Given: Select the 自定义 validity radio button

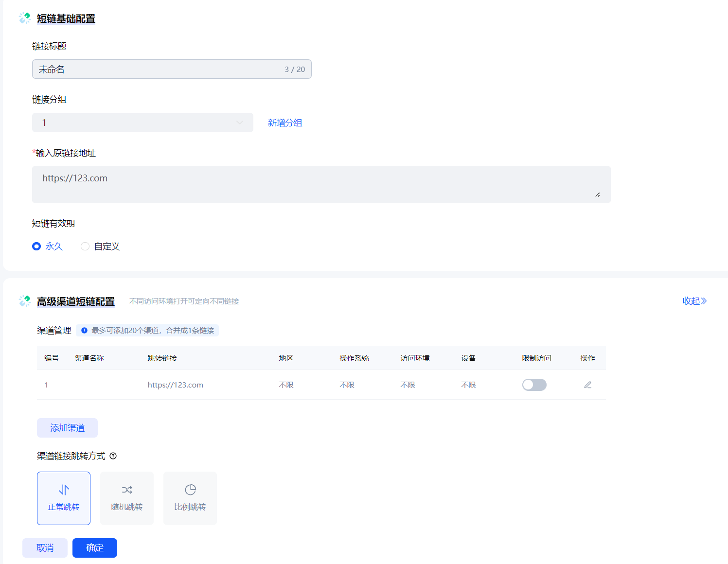Looking at the screenshot, I should (x=85, y=247).
